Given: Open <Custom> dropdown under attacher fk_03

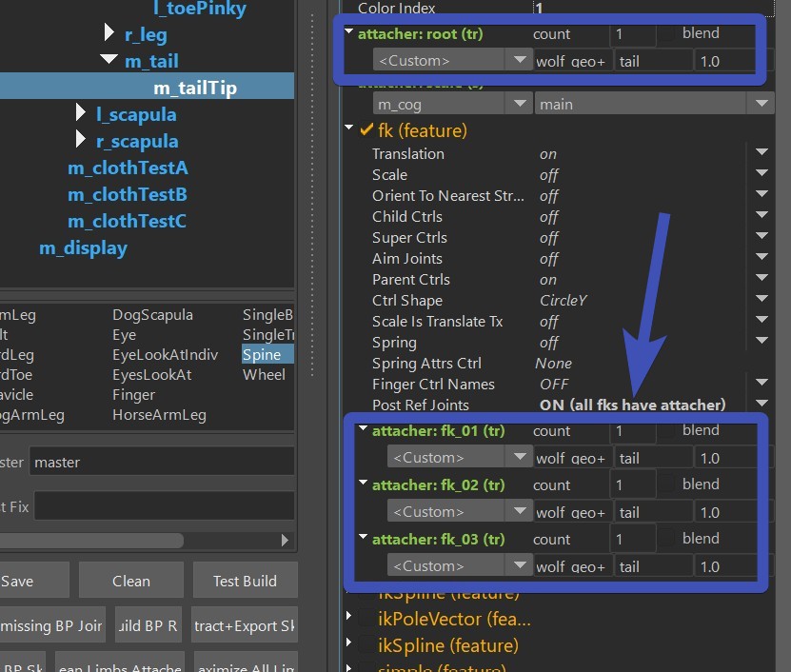Looking at the screenshot, I should click(460, 565).
